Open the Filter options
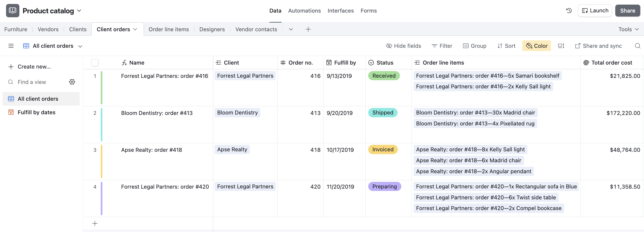 pos(442,46)
